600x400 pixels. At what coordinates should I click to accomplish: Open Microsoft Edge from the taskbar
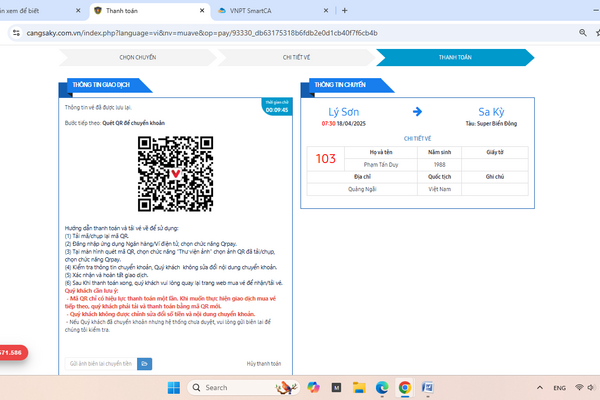tap(382, 388)
